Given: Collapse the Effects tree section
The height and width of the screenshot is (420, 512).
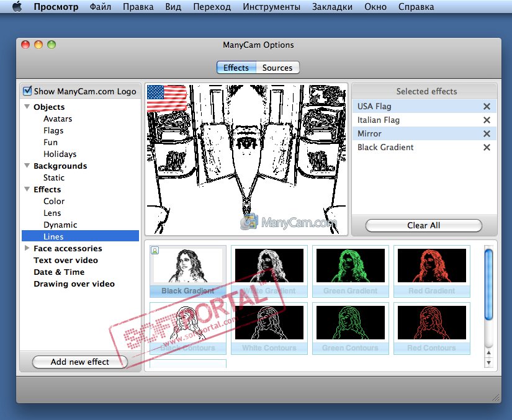Looking at the screenshot, I should coord(27,189).
